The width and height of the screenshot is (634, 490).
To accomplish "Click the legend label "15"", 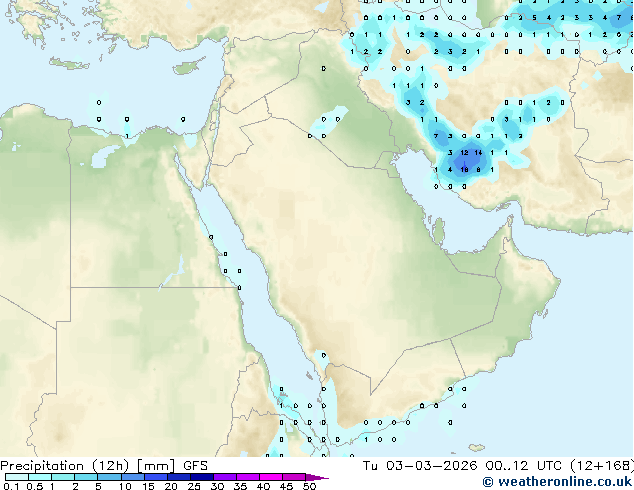I will (x=148, y=486).
